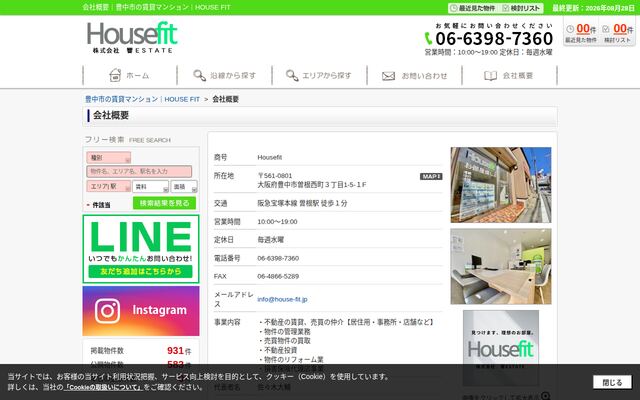
Task: Click 最近見た物件 link in top bar
Action: [x=473, y=8]
